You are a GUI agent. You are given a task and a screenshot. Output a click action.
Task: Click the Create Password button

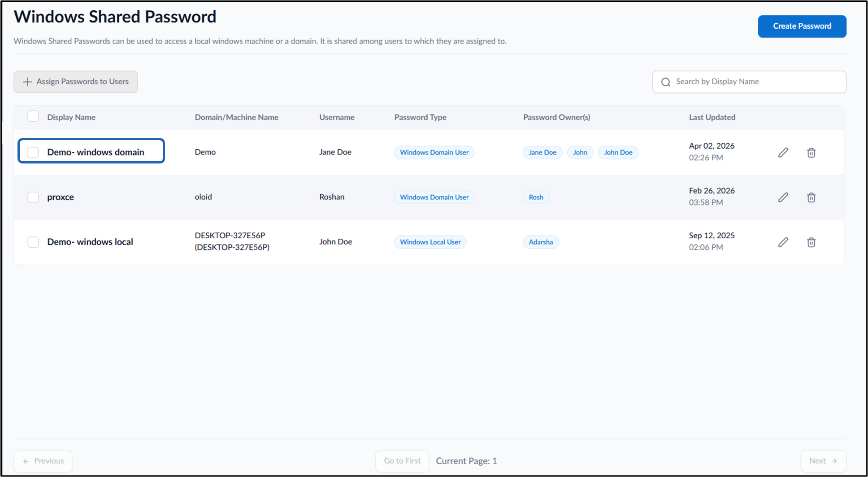click(x=802, y=26)
